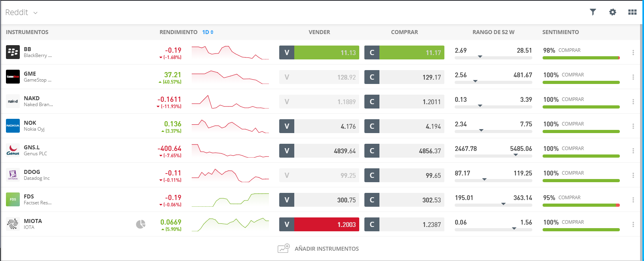Click the Nokia logo icon

13,126
